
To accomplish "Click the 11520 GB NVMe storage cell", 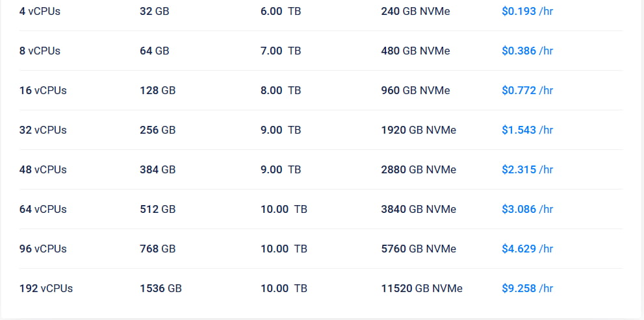I will [x=422, y=288].
